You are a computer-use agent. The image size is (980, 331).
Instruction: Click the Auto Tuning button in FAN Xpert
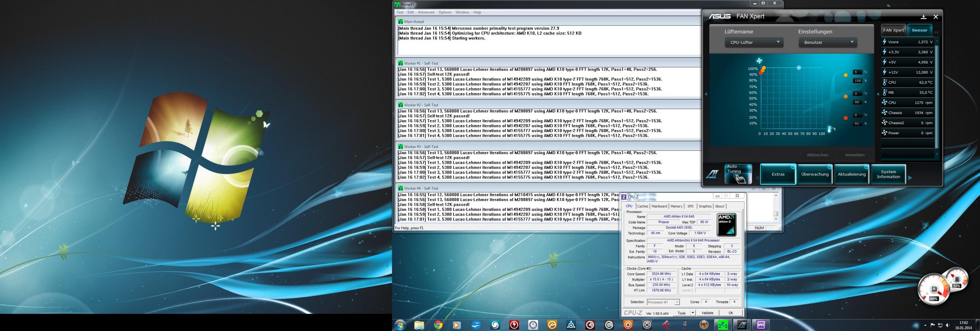click(738, 174)
